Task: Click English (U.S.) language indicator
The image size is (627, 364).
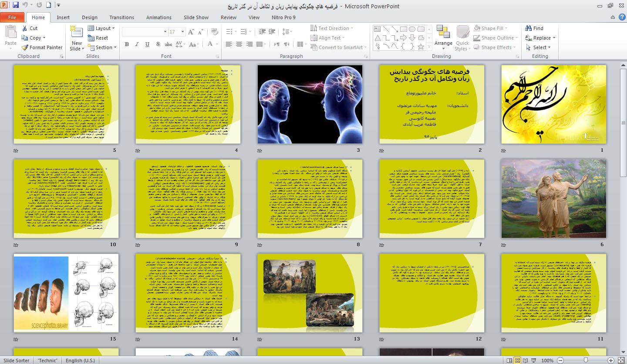Action: click(x=81, y=361)
